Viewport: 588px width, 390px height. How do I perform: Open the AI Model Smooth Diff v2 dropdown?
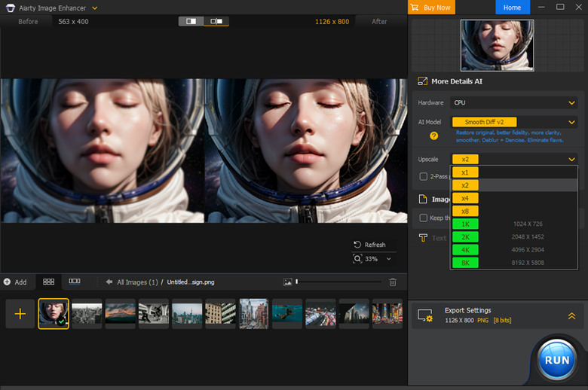click(x=513, y=122)
